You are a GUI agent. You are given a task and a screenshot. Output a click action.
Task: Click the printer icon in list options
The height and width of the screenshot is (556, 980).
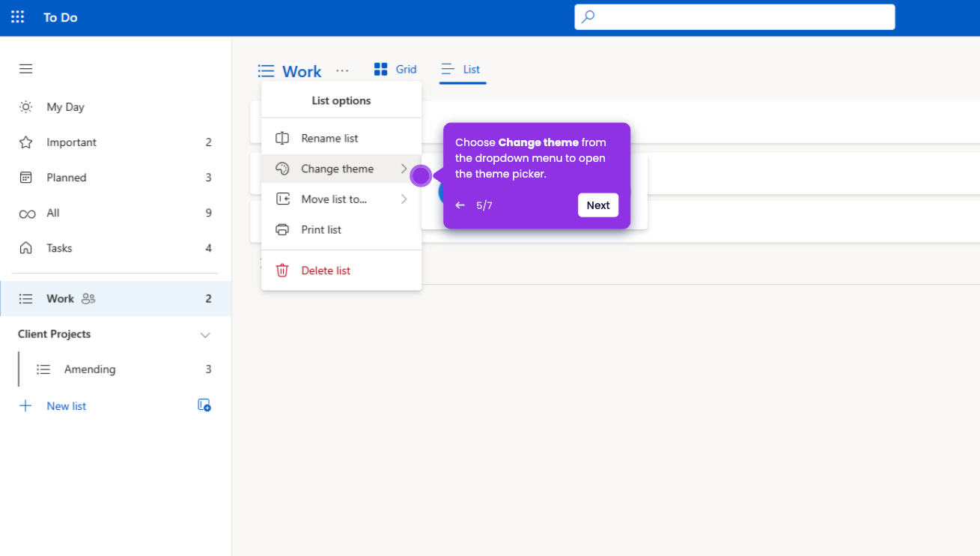pyautogui.click(x=282, y=230)
